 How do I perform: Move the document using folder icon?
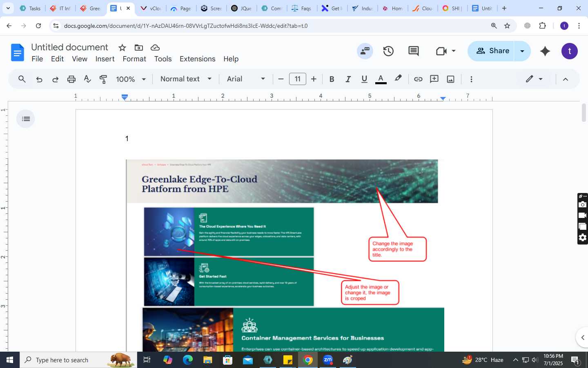click(x=139, y=47)
